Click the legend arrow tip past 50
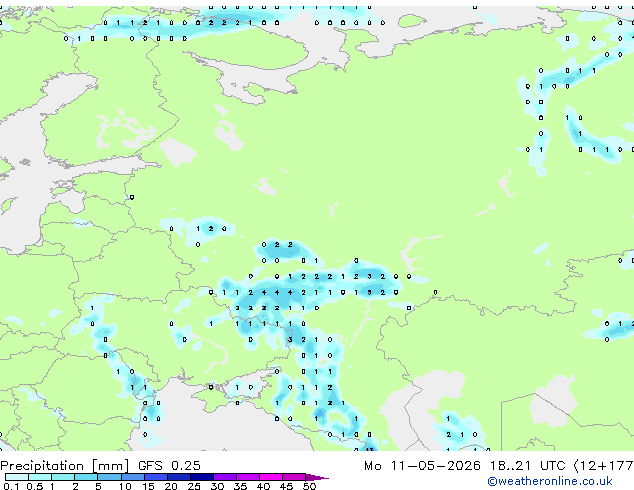 317,477
